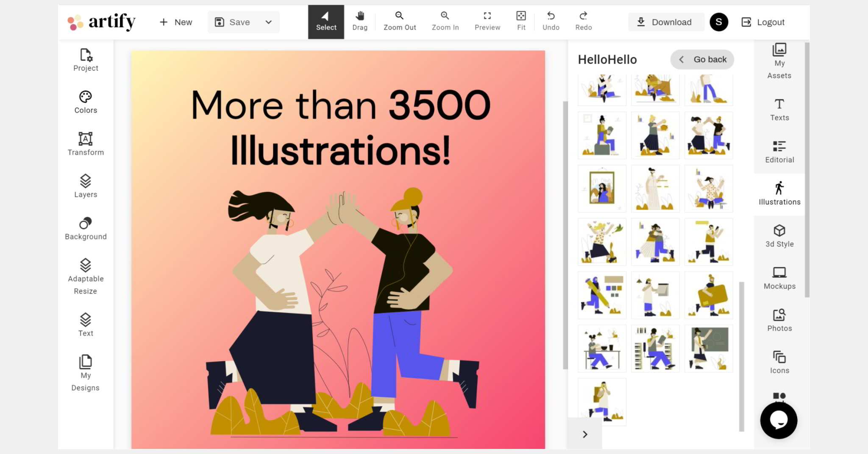This screenshot has height=454, width=868.
Task: Click the HelloHello pack title
Action: point(607,59)
